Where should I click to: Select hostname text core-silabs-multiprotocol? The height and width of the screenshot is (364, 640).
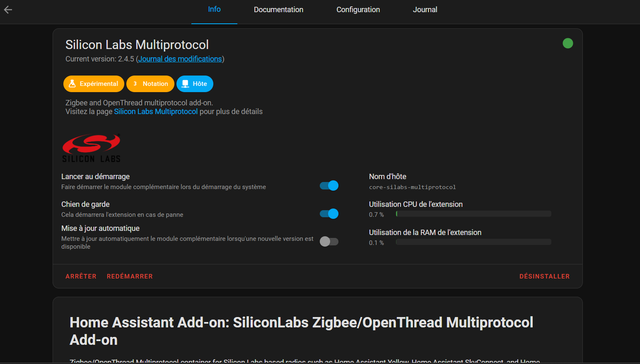412,187
